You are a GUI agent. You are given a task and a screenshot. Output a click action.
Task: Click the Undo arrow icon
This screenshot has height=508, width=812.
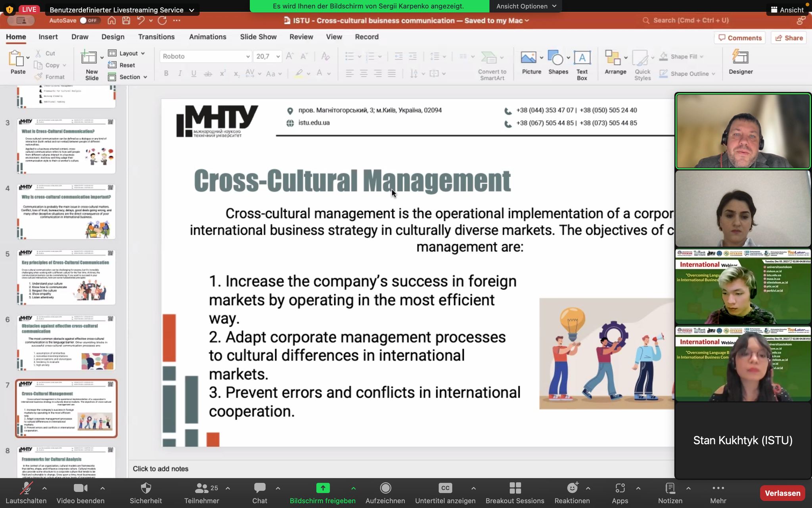[140, 21]
